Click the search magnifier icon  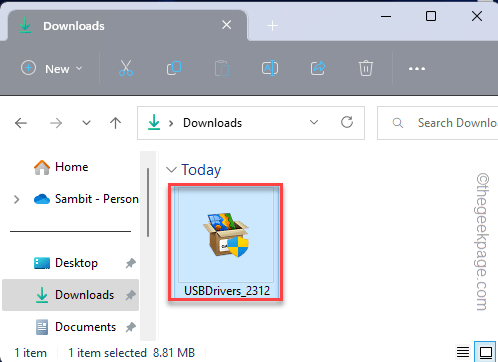pyautogui.click(x=398, y=123)
